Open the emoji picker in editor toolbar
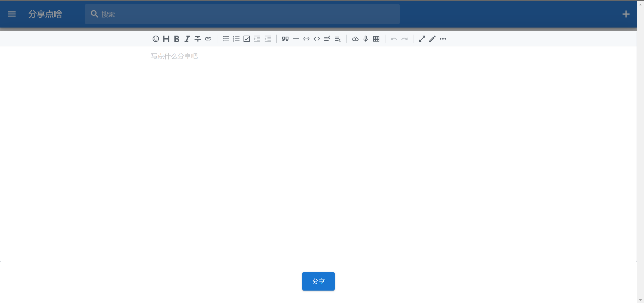Viewport: 644px width, 303px height. [x=156, y=39]
